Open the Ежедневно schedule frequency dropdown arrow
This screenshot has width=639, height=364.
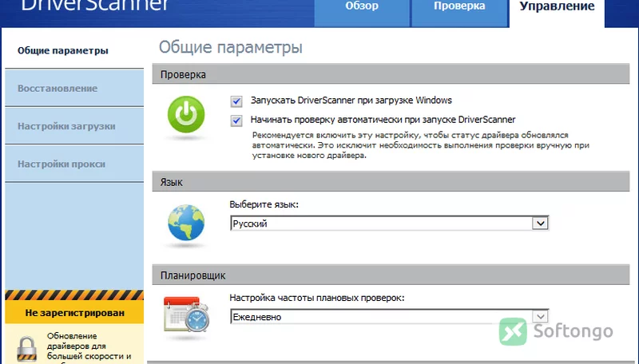point(541,316)
